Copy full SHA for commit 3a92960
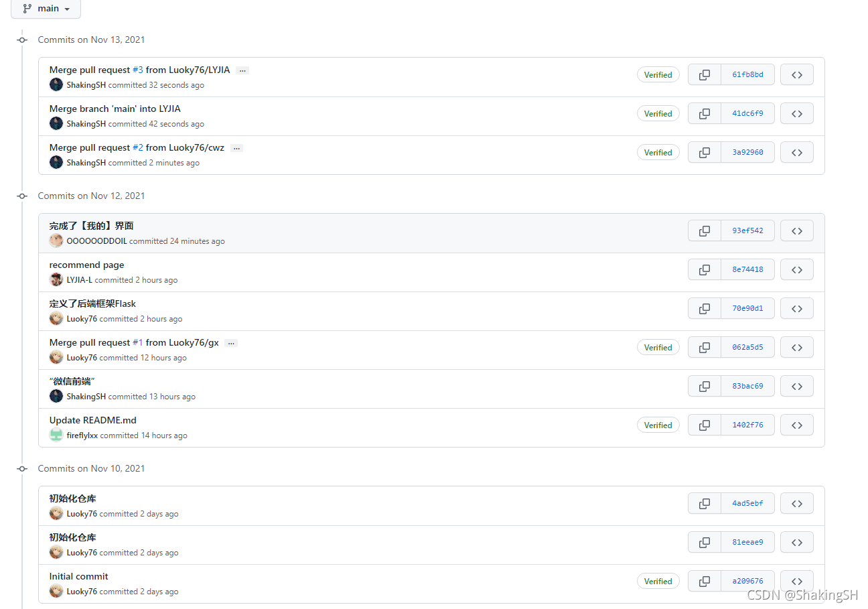Screen dimensions: 868x609 coord(705,153)
